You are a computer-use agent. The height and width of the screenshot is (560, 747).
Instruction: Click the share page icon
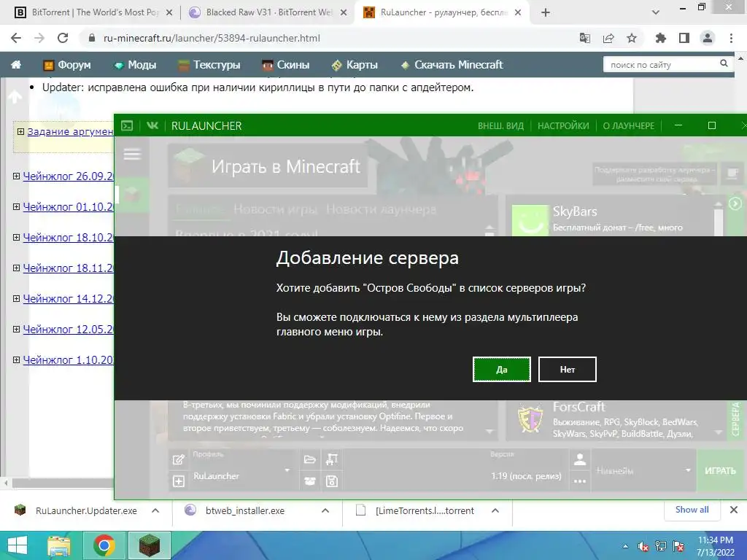tap(608, 38)
